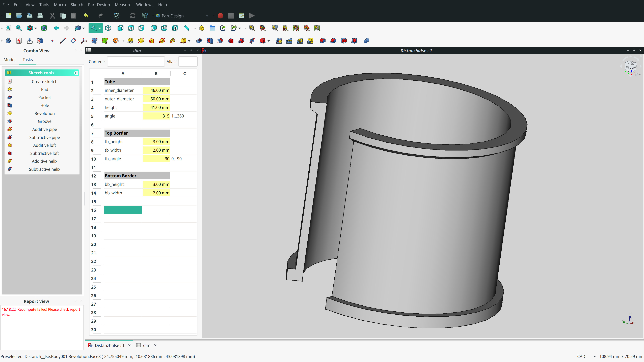Open the Sketch menu

tap(77, 5)
